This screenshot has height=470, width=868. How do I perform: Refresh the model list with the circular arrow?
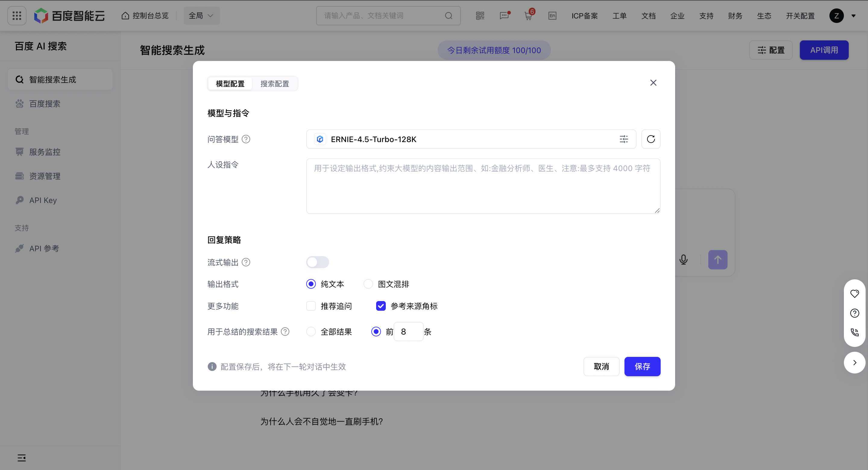(651, 139)
